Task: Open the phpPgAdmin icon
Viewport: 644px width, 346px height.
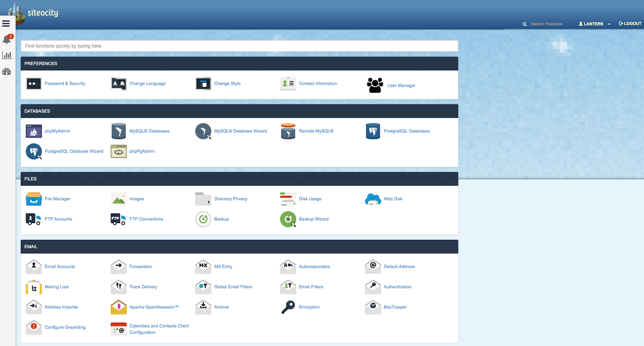Action: (x=119, y=151)
